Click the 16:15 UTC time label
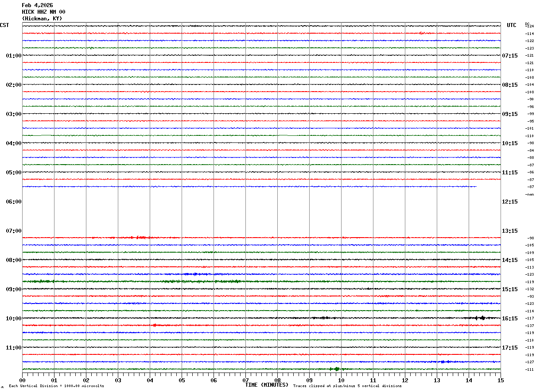 point(510,319)
